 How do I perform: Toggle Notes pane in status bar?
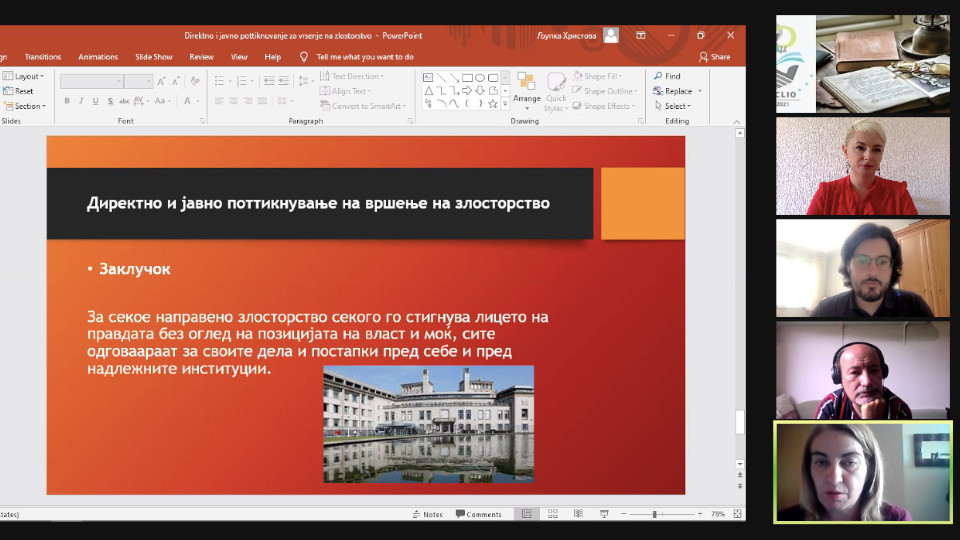point(427,514)
